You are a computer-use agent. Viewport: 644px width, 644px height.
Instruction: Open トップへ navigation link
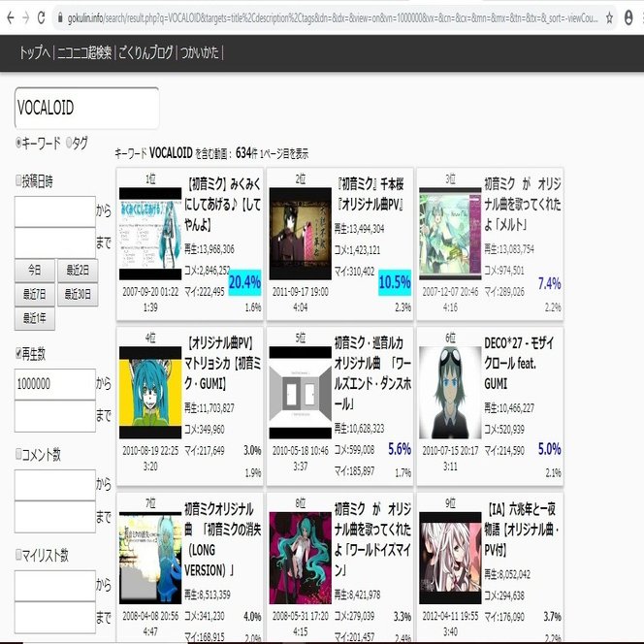click(35, 52)
